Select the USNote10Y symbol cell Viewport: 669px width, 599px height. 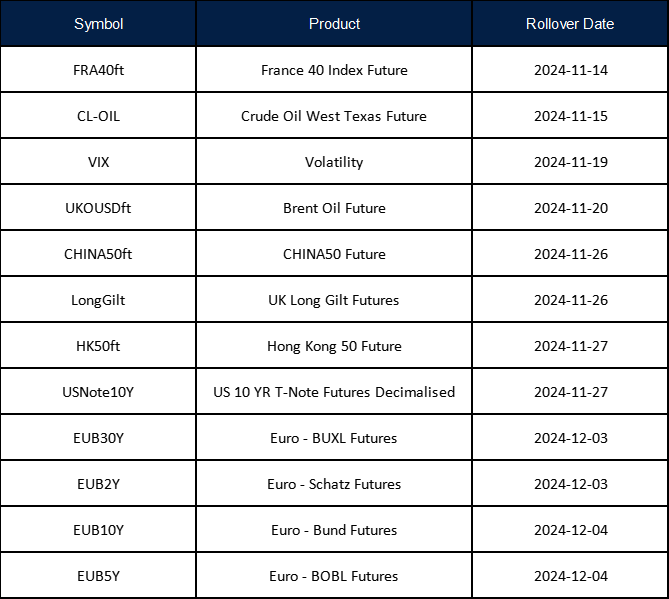[x=98, y=392]
